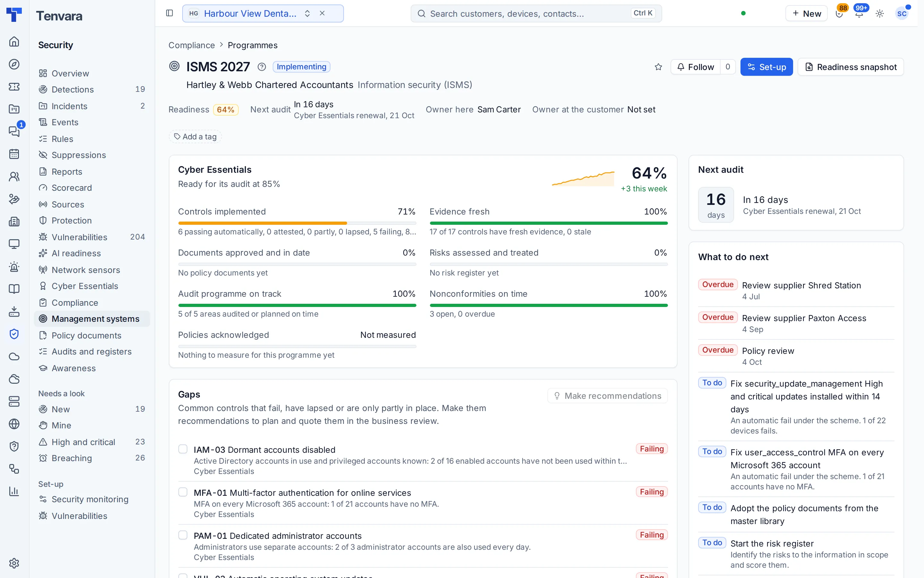Image resolution: width=924 pixels, height=578 pixels.
Task: Open Audits and registers item
Action: tap(92, 352)
